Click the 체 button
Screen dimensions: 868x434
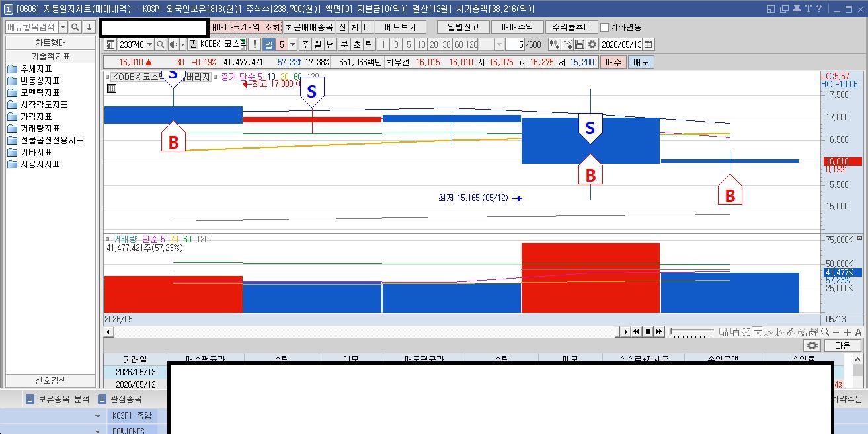[355, 27]
